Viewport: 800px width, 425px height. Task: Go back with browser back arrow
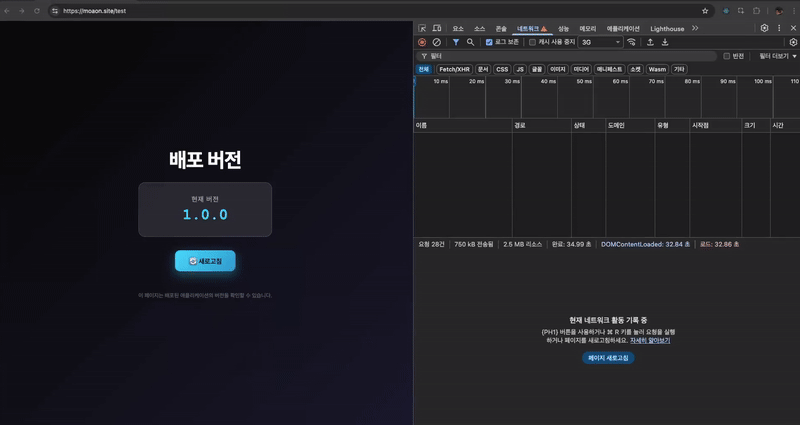(x=7, y=11)
